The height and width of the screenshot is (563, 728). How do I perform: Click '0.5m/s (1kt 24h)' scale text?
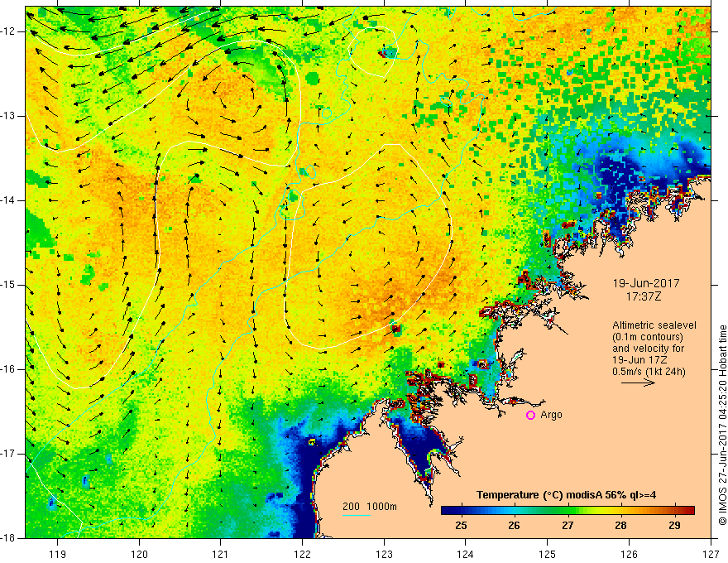[649, 371]
